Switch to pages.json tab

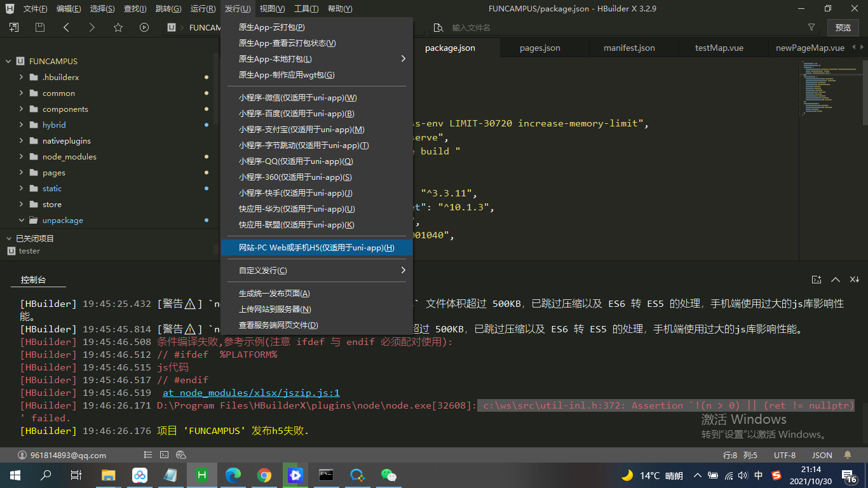click(x=540, y=48)
